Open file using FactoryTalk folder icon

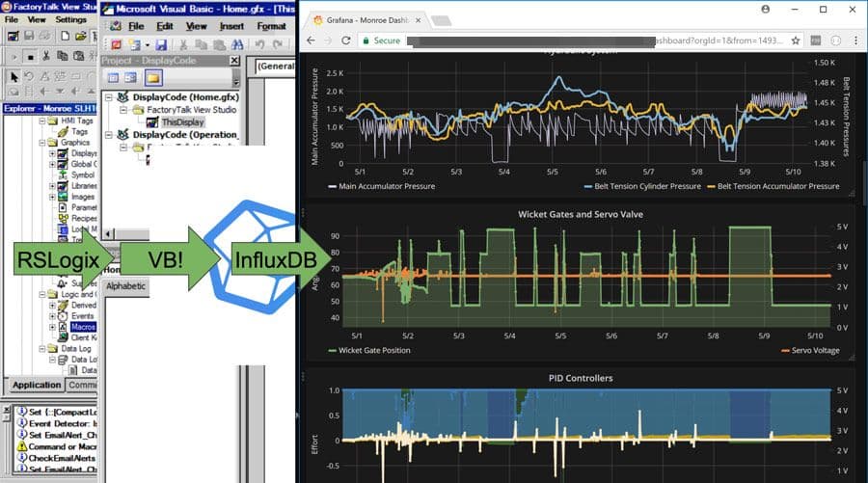coord(80,36)
